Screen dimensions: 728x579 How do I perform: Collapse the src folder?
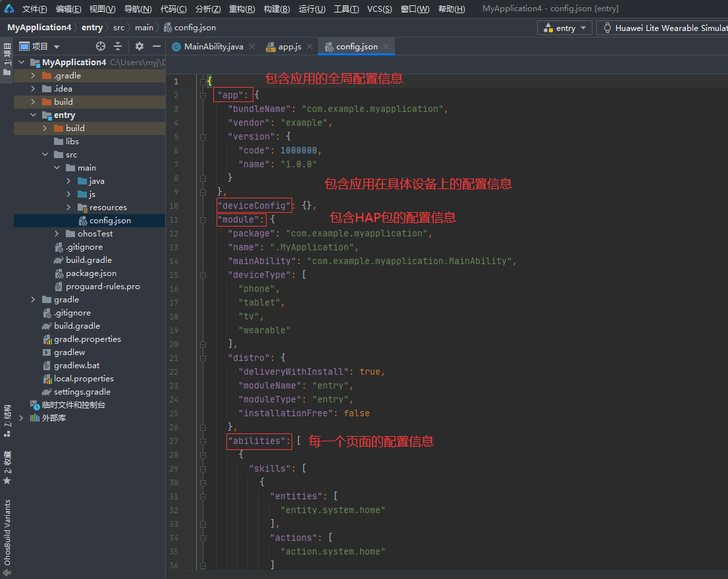(45, 154)
